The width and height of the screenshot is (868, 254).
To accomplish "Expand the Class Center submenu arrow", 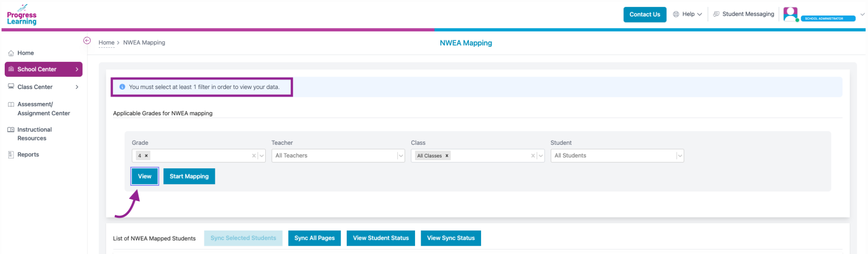I will (77, 87).
